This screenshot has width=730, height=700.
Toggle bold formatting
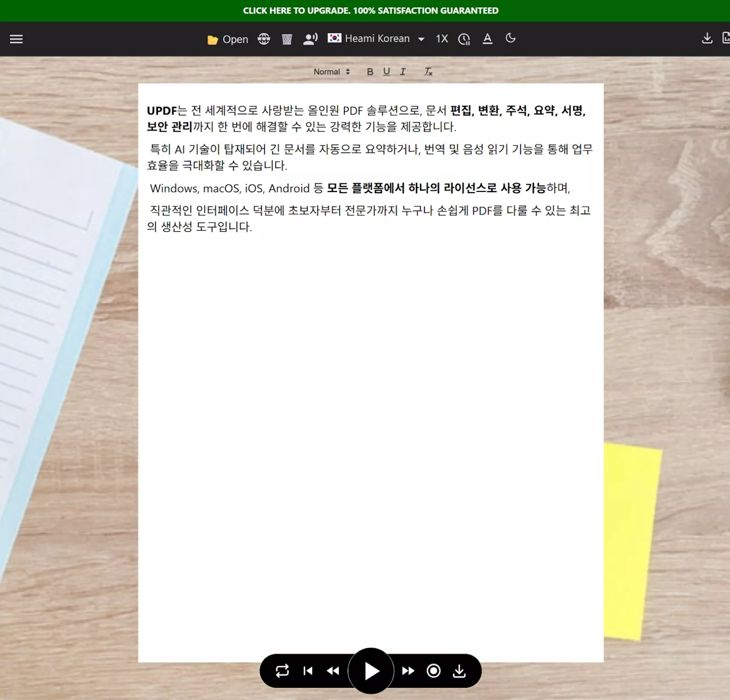(x=370, y=72)
